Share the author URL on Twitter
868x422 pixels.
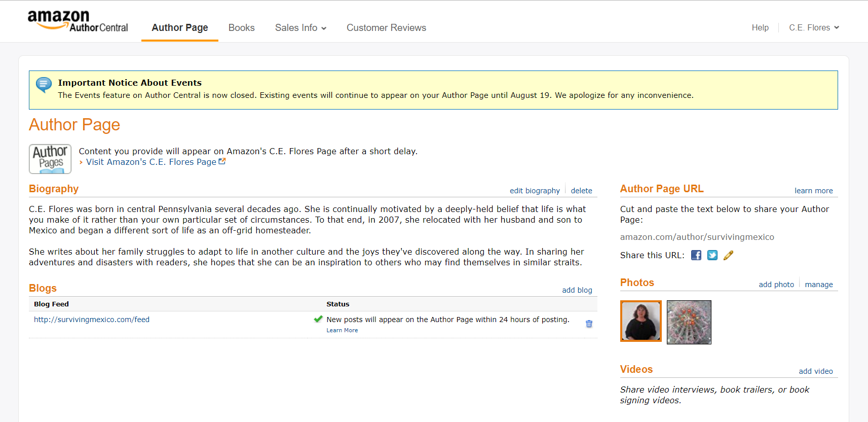pos(712,255)
